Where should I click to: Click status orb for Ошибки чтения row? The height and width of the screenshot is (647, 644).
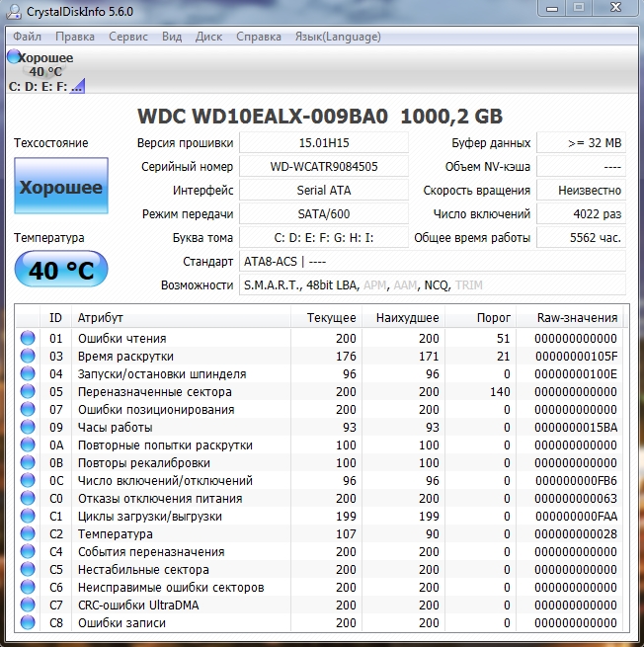click(28, 338)
